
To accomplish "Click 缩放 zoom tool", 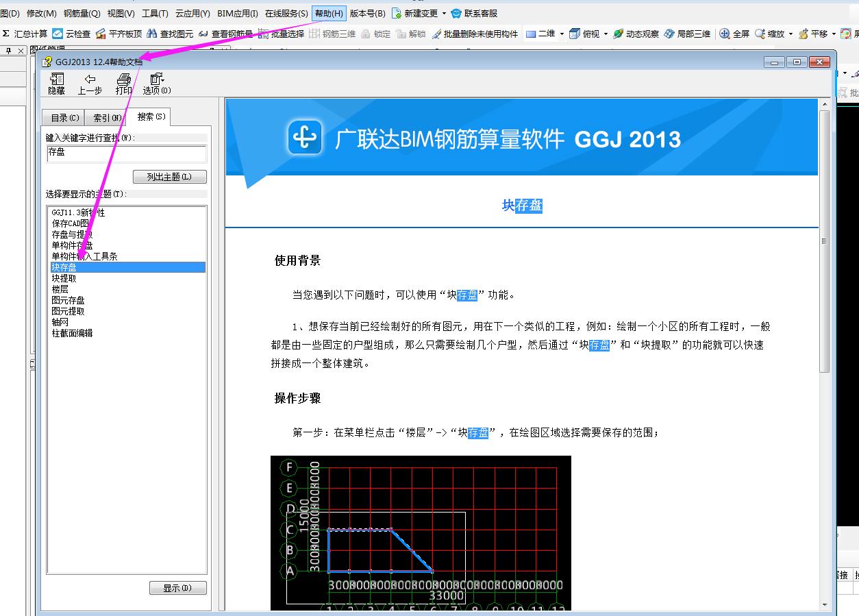I will coord(769,34).
